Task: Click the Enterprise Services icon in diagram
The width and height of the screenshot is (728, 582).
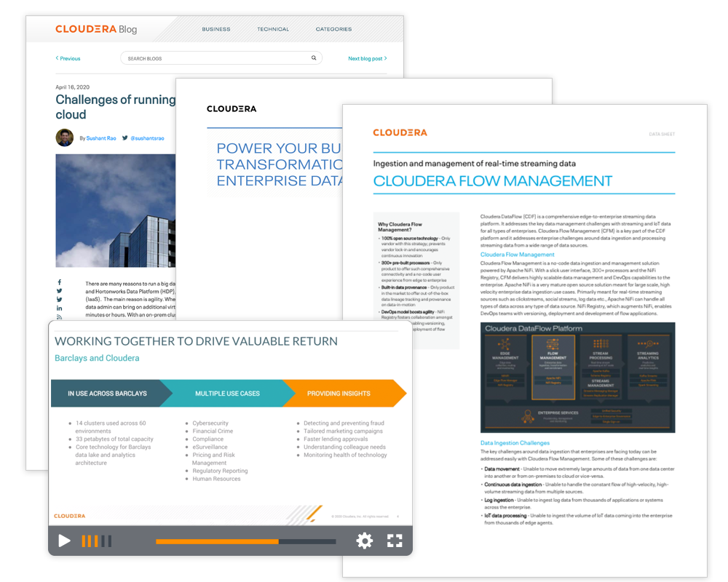Action: point(527,416)
